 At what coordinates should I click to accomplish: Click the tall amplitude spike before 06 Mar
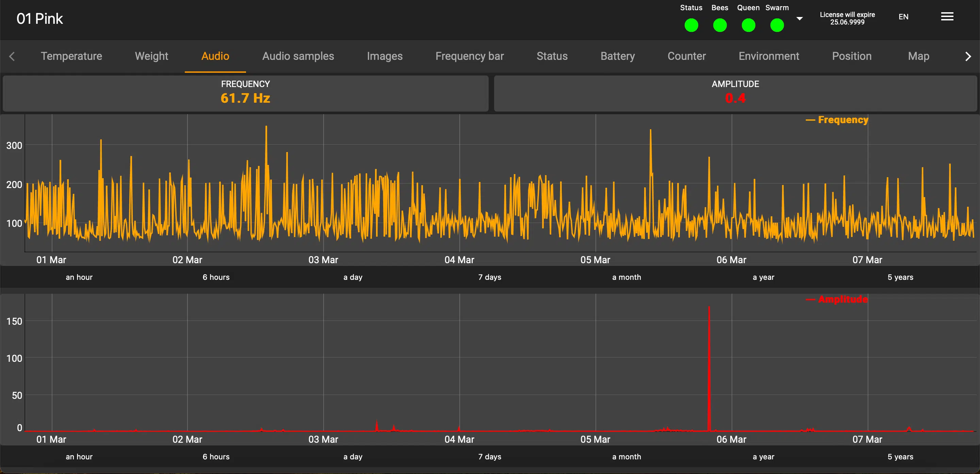[709, 369]
